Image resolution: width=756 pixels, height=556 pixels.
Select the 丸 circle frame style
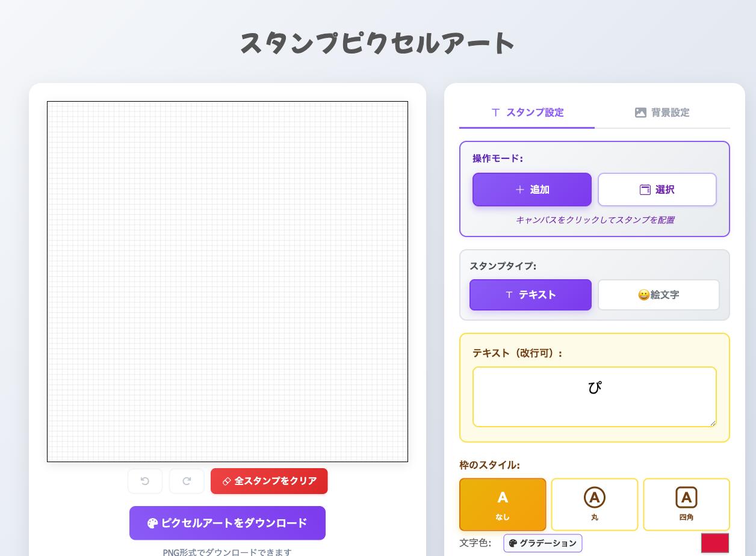pyautogui.click(x=594, y=504)
